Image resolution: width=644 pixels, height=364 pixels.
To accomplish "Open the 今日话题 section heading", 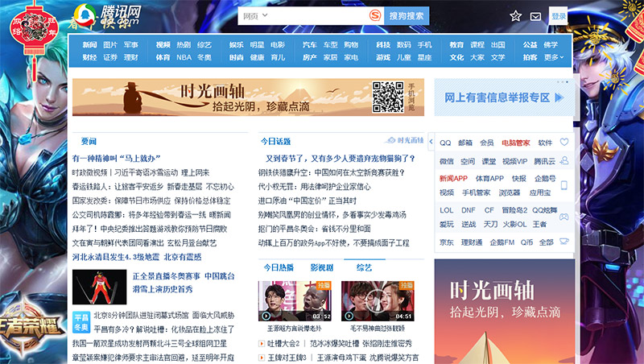I will pyautogui.click(x=275, y=141).
